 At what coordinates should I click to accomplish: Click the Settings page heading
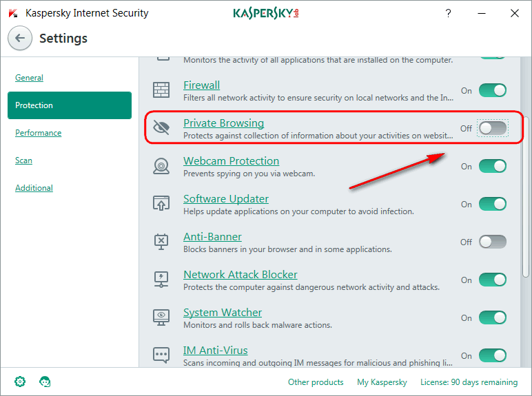pyautogui.click(x=63, y=39)
